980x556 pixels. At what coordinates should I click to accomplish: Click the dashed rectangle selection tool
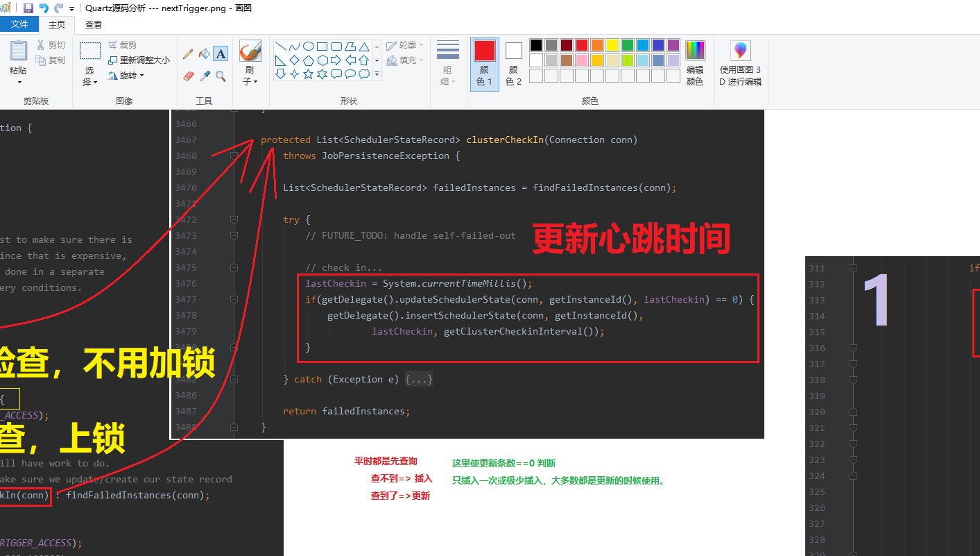point(90,51)
